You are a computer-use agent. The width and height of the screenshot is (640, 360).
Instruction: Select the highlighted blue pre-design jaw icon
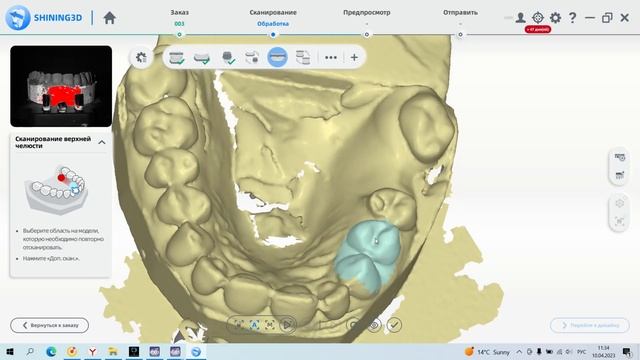pos(277,57)
